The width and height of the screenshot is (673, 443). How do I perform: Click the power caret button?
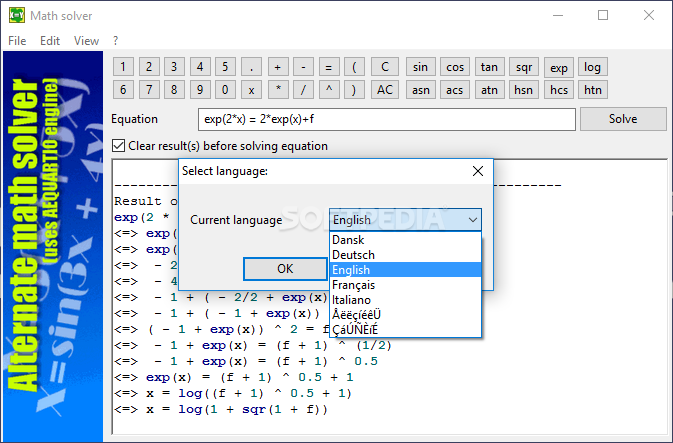[x=329, y=90]
